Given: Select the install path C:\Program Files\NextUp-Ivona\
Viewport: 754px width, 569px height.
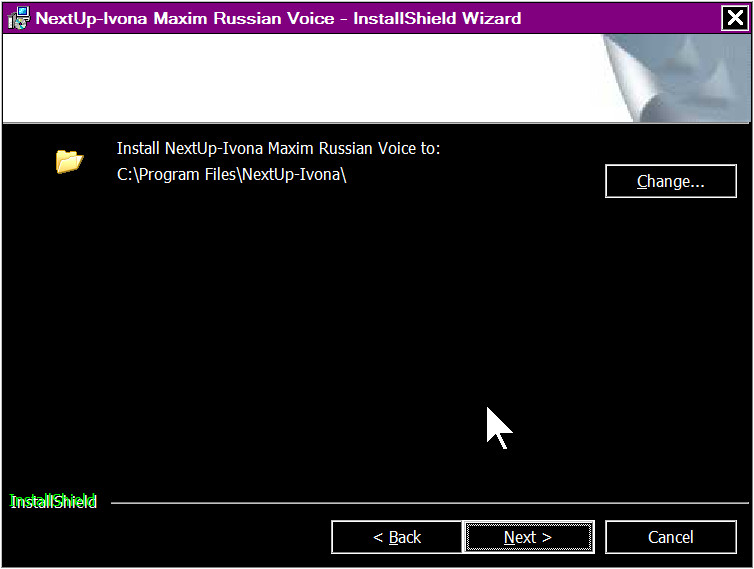Looking at the screenshot, I should [x=231, y=174].
